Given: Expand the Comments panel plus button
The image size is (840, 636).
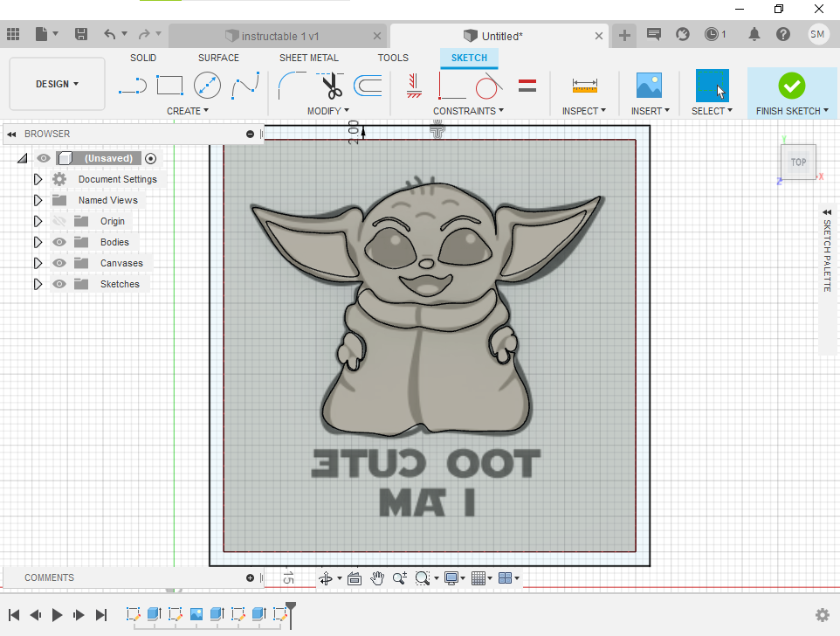Looking at the screenshot, I should (x=250, y=577).
